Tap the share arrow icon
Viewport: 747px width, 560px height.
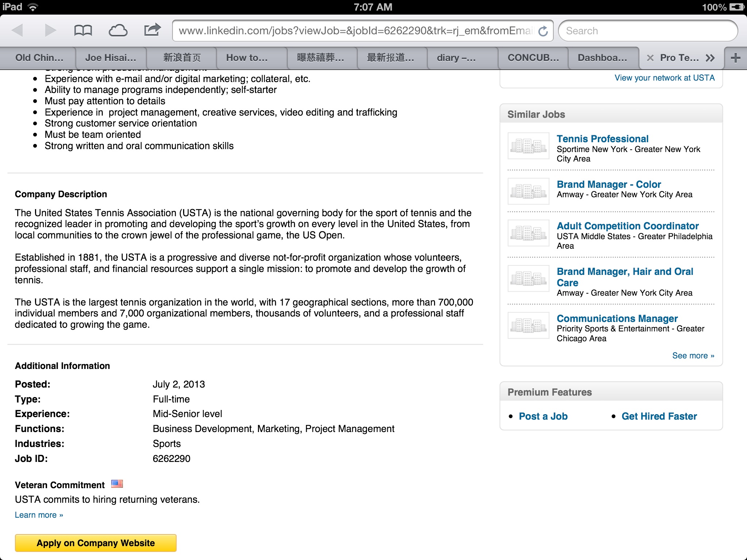(152, 30)
